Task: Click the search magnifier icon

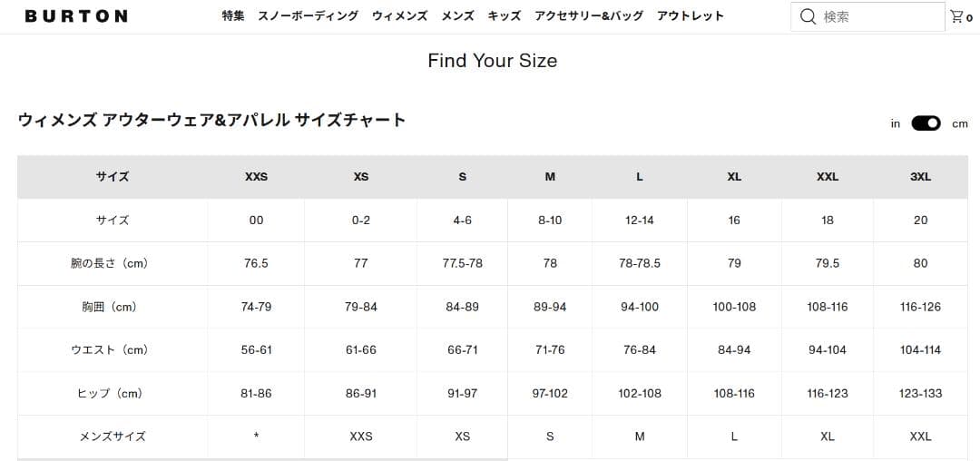Action: click(808, 16)
